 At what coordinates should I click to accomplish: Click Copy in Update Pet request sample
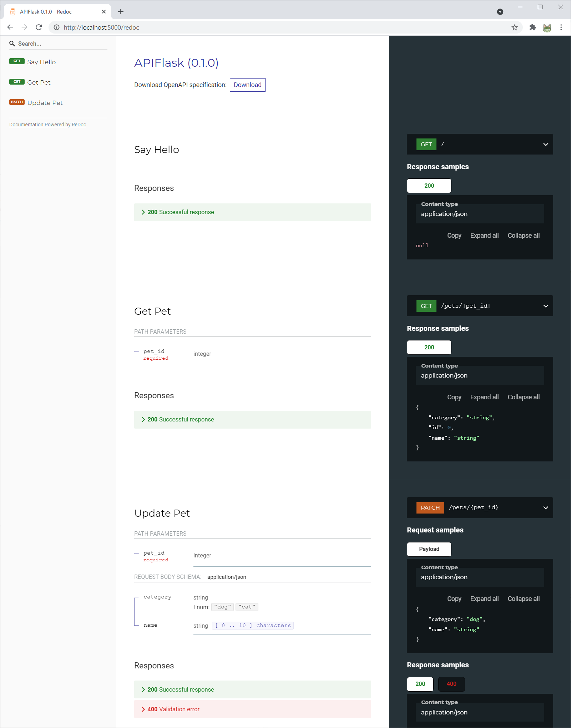454,599
